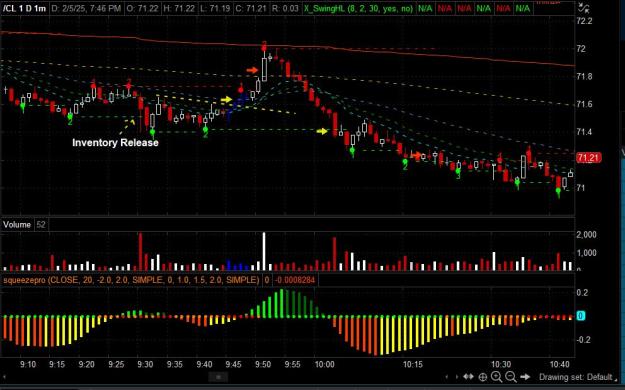Click the squeezepro value -0.0008284
625x390 pixels.
(295, 280)
